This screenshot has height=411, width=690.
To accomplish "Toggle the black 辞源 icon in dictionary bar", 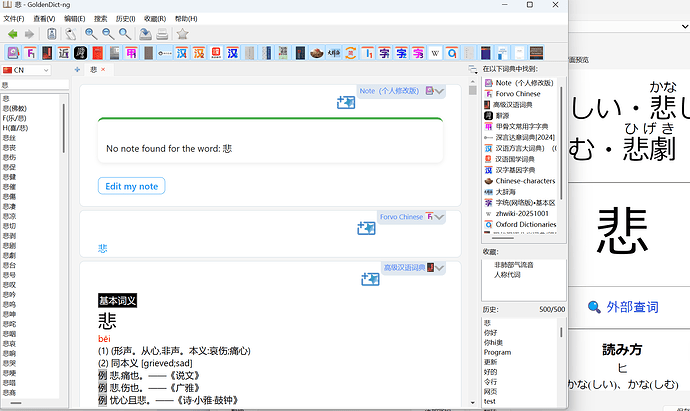I will click(x=81, y=53).
